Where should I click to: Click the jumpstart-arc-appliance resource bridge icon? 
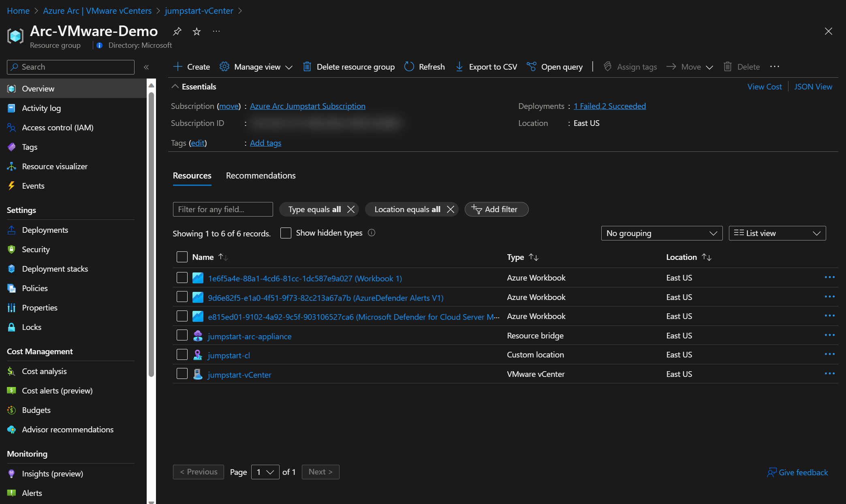pos(198,336)
